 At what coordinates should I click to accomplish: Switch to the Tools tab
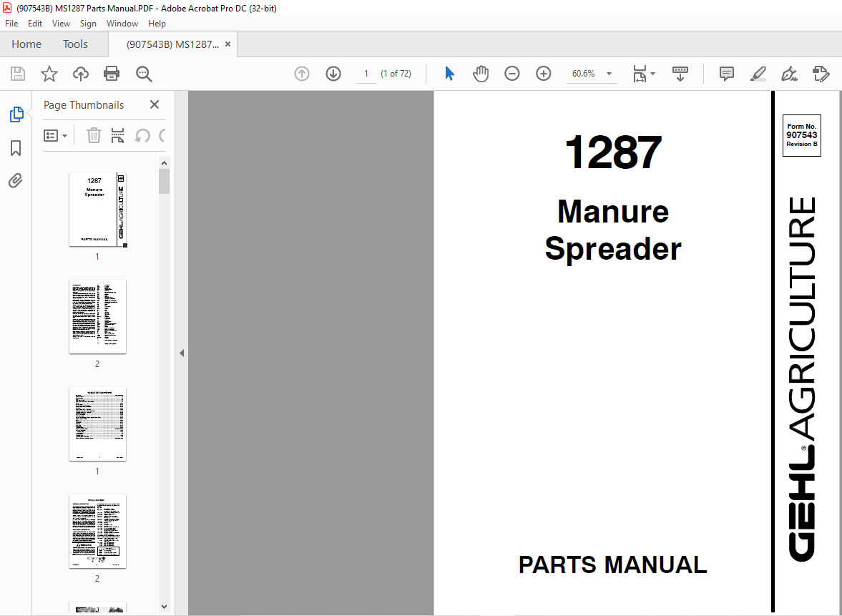click(75, 44)
